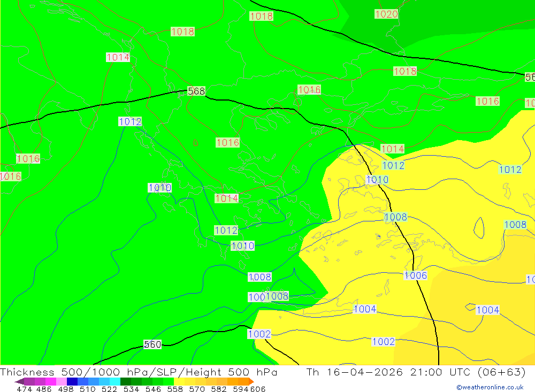The width and height of the screenshot is (535, 392).
Task: Click the 522 legend value
Action: [x=109, y=389]
